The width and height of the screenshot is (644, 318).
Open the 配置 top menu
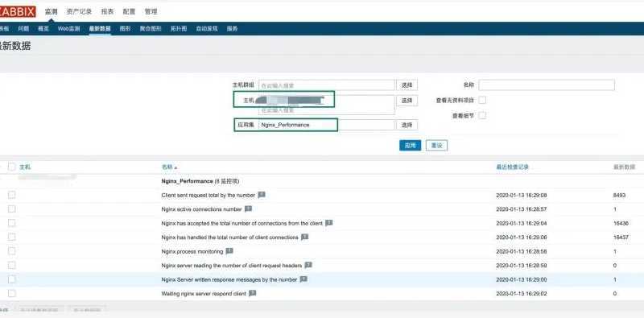(129, 12)
